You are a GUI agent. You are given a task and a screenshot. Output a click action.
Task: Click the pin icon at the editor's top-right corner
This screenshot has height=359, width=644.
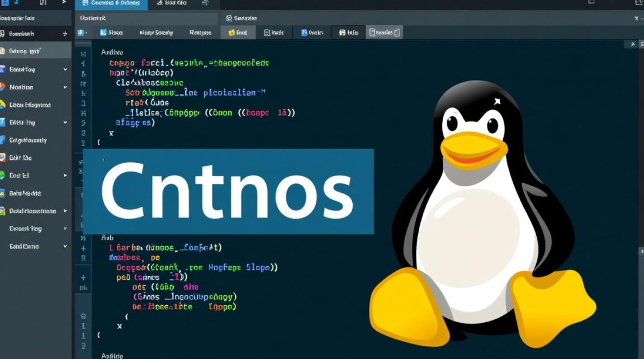pyautogui.click(x=633, y=44)
